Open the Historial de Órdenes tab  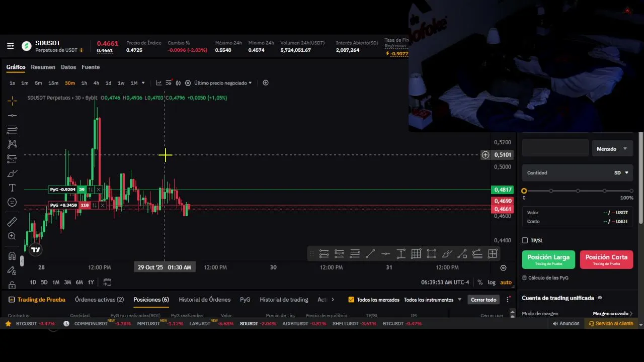[204, 300]
